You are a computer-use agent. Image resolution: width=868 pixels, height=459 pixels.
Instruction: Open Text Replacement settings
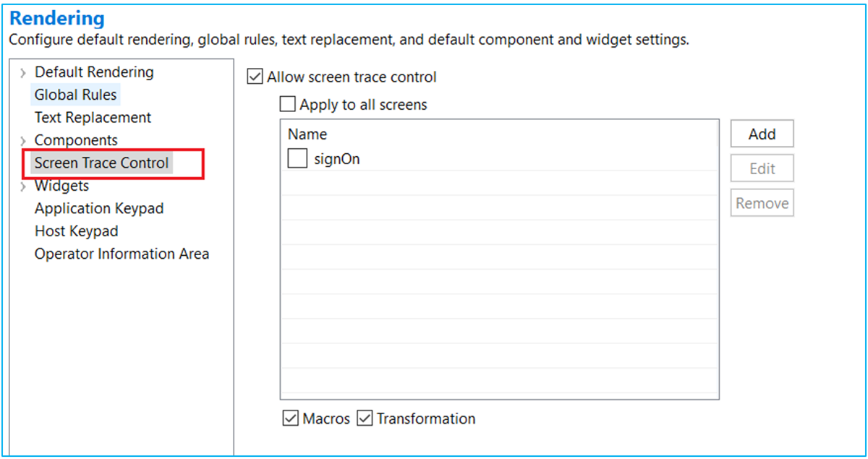(x=93, y=118)
